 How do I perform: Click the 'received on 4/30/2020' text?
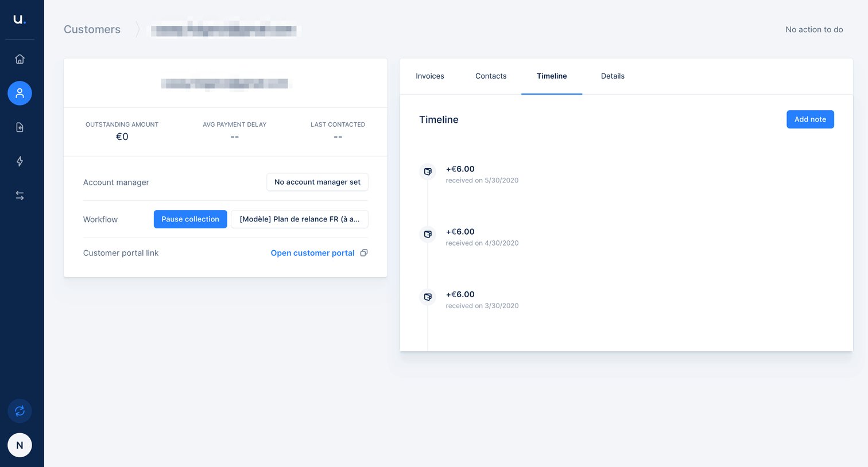pyautogui.click(x=482, y=243)
